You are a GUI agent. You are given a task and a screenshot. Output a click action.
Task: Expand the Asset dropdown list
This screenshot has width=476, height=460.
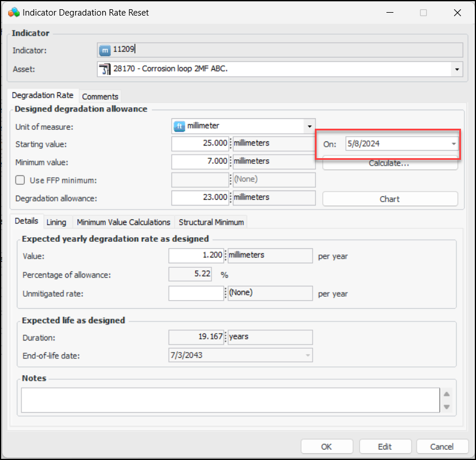click(457, 69)
